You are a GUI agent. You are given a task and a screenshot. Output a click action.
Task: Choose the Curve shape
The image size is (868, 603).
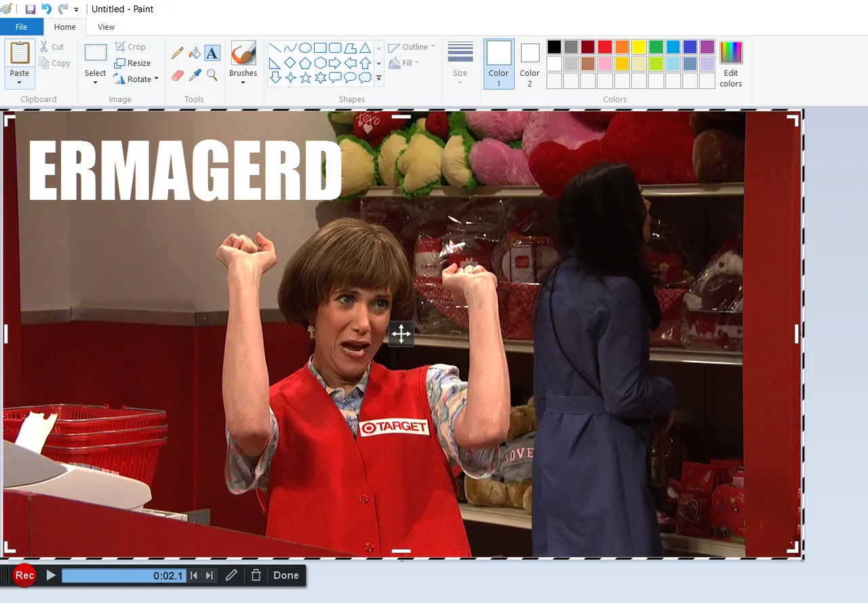[290, 48]
